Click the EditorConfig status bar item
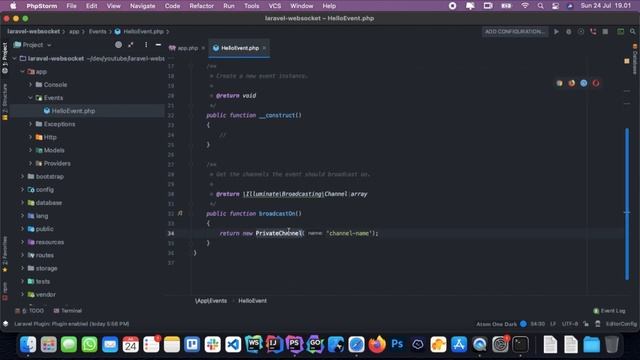The height and width of the screenshot is (360, 640). pos(621,324)
